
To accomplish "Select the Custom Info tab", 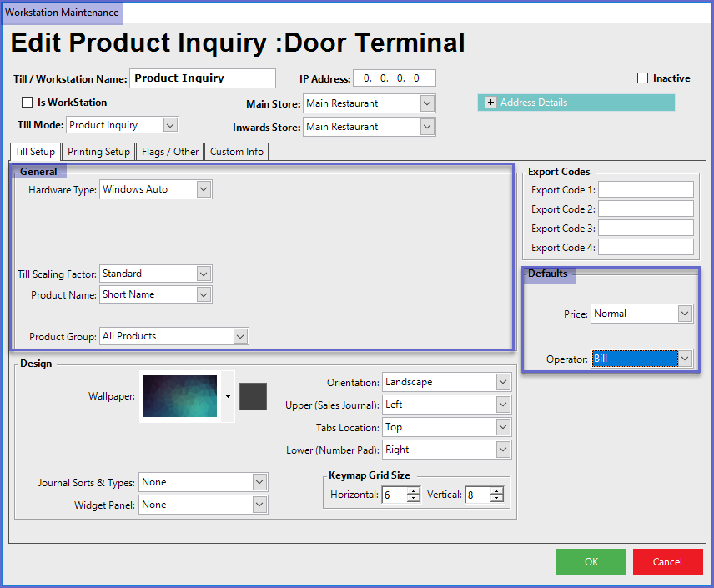I will coord(236,152).
